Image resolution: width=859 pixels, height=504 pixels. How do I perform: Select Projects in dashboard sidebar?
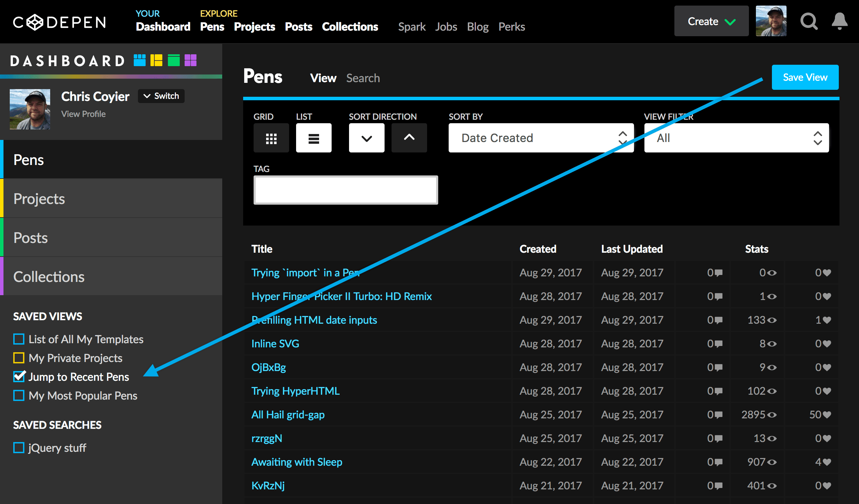[111, 198]
